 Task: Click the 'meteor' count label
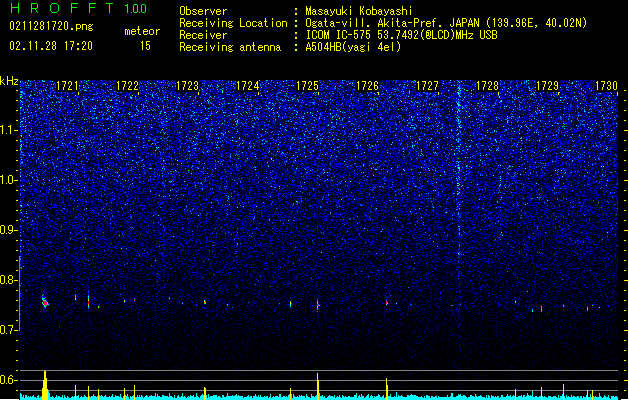point(142,31)
